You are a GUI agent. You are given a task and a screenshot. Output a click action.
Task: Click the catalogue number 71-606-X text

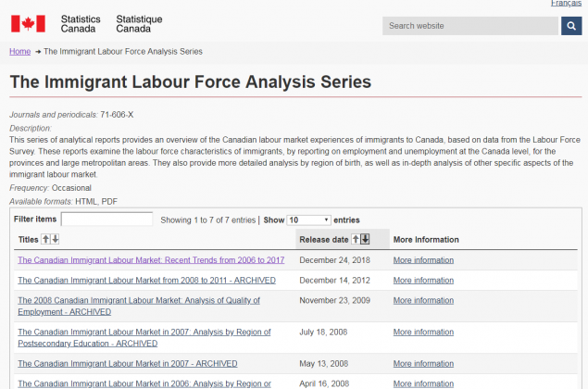(x=117, y=115)
